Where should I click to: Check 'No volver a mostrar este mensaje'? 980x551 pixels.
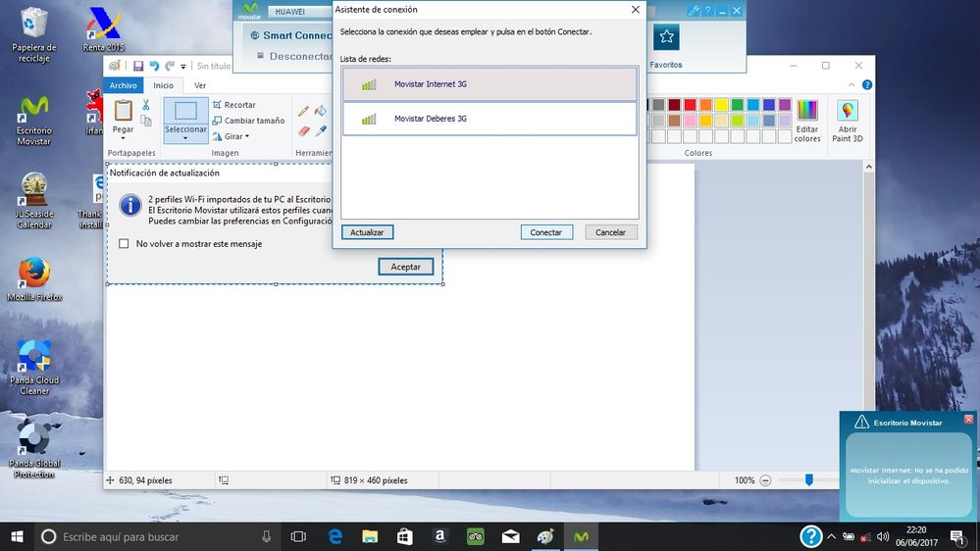[x=124, y=243]
